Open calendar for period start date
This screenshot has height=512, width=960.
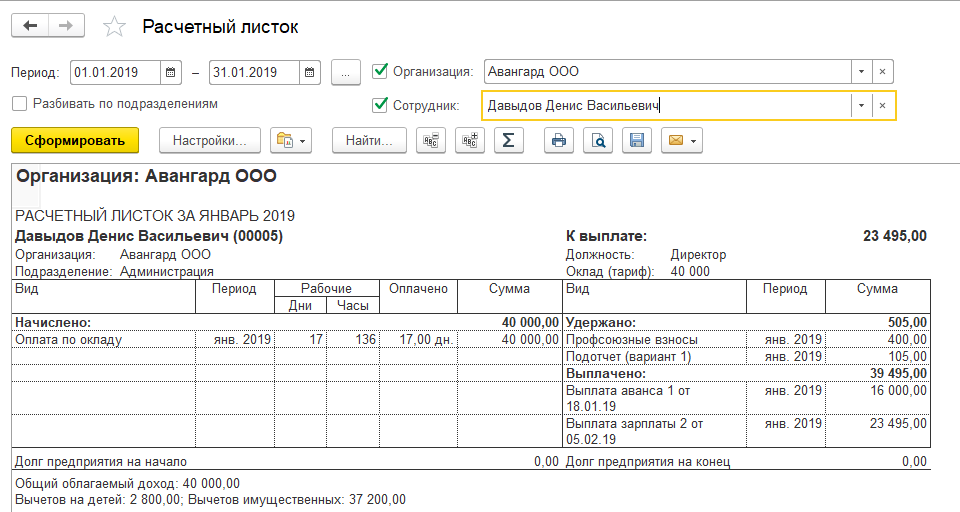[171, 72]
